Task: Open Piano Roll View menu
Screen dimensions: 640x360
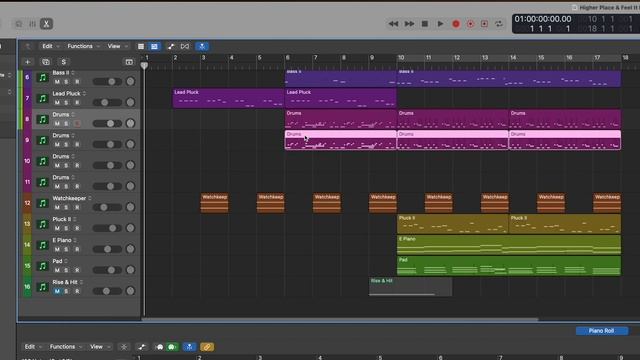Action: tap(100, 347)
